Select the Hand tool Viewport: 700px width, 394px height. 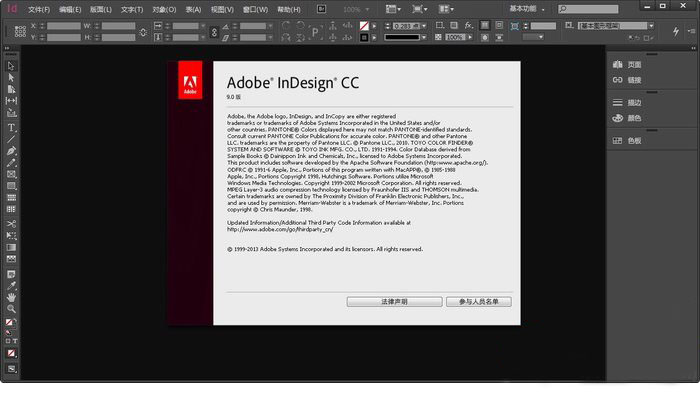click(x=11, y=297)
